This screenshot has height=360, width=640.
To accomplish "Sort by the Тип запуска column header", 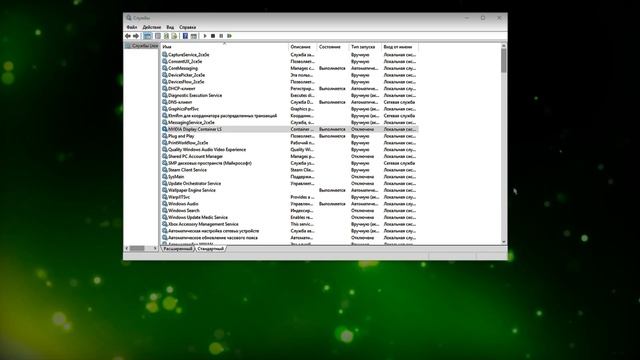I will click(365, 47).
